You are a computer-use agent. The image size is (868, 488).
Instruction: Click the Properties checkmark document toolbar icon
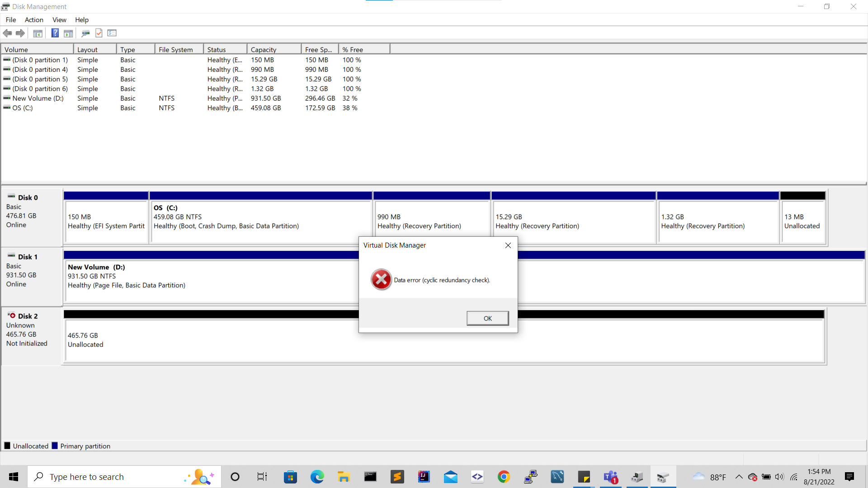99,33
